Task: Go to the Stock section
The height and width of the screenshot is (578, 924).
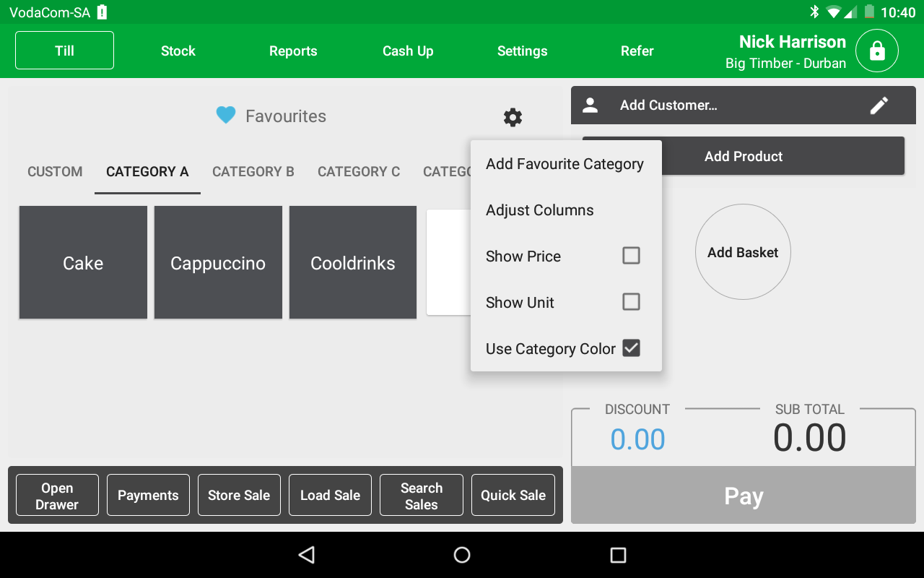Action: coord(178,51)
